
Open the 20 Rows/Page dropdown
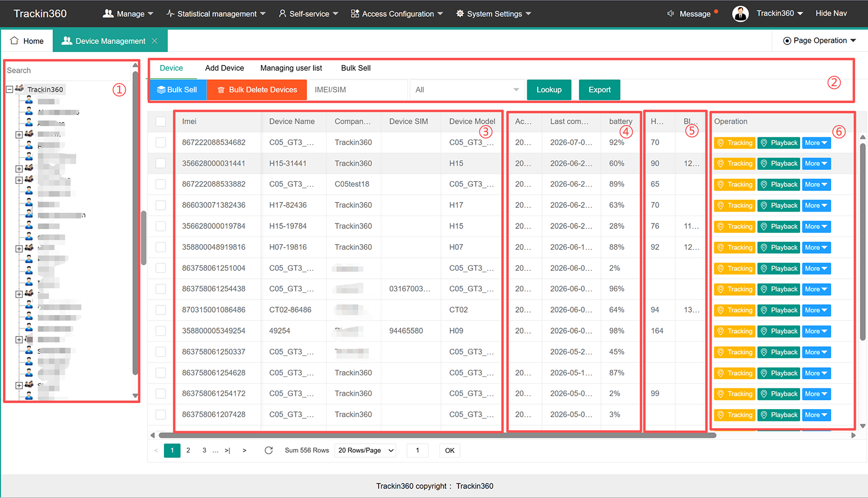pos(366,450)
